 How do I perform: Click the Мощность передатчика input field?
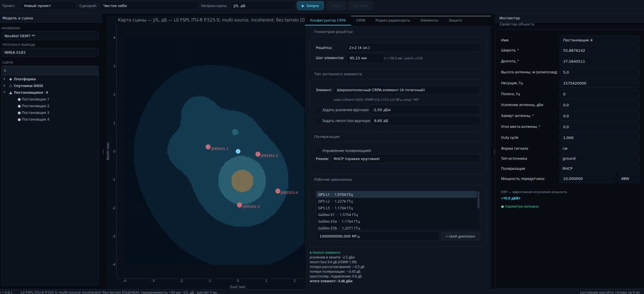coord(587,178)
